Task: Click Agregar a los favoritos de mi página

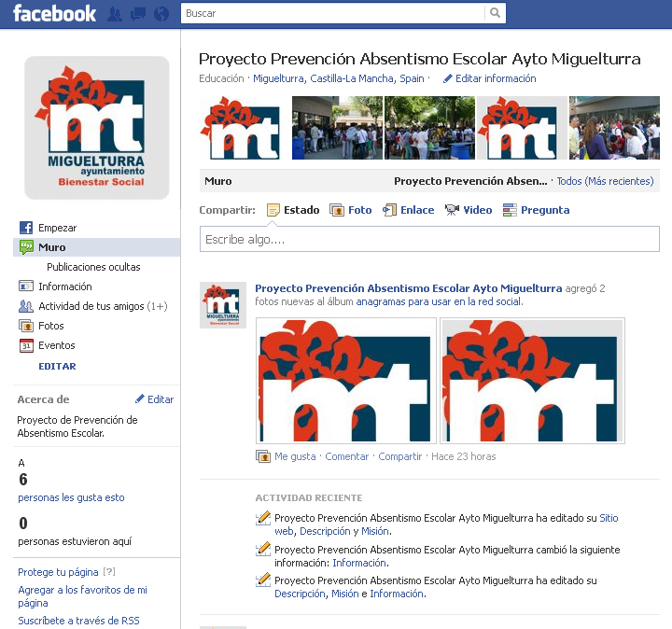Action: (x=82, y=596)
